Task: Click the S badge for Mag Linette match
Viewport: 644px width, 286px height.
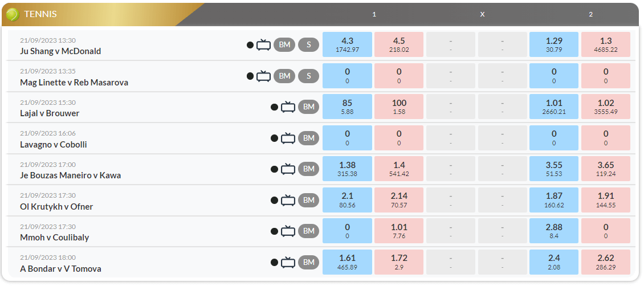Action: coord(308,76)
